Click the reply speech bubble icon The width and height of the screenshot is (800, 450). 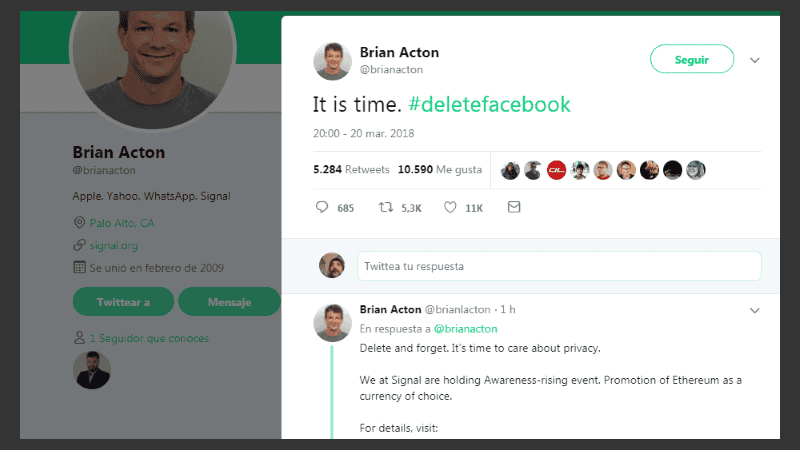click(322, 207)
